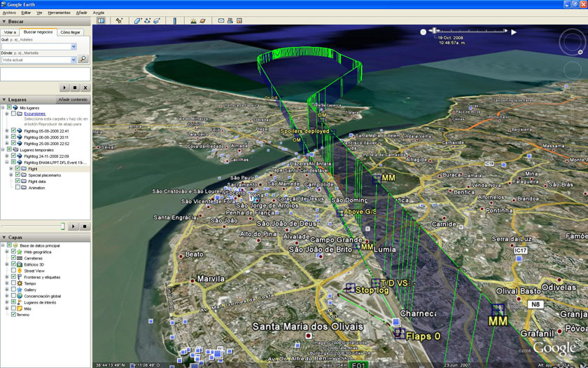This screenshot has width=588, height=368.
Task: Uncheck the Terreno layer checkbox
Action: [x=13, y=315]
